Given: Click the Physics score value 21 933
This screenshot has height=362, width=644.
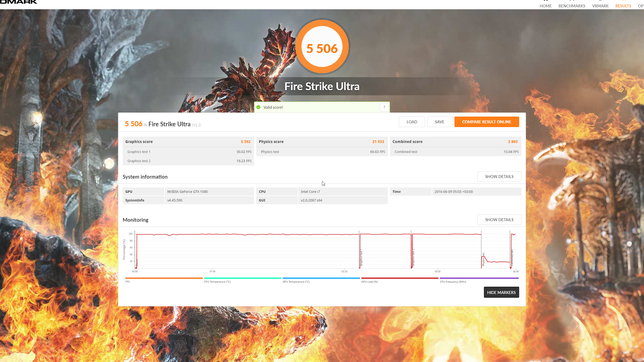Looking at the screenshot, I should click(378, 141).
